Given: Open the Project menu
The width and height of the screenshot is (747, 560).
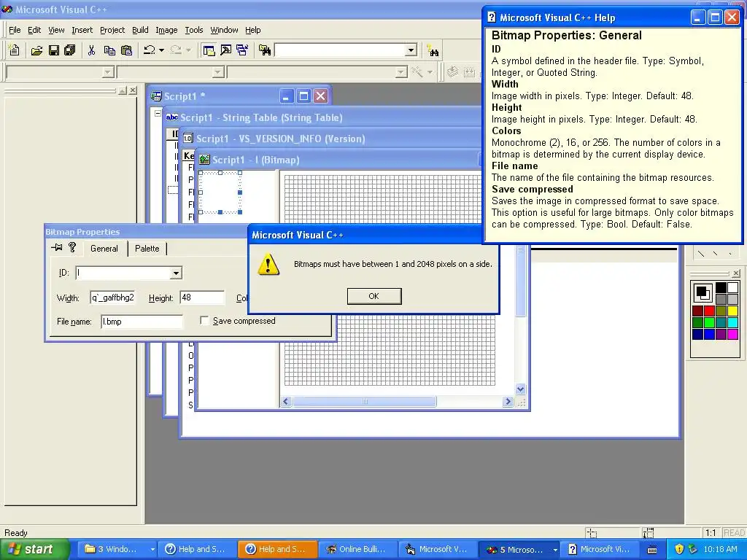Looking at the screenshot, I should tap(112, 30).
